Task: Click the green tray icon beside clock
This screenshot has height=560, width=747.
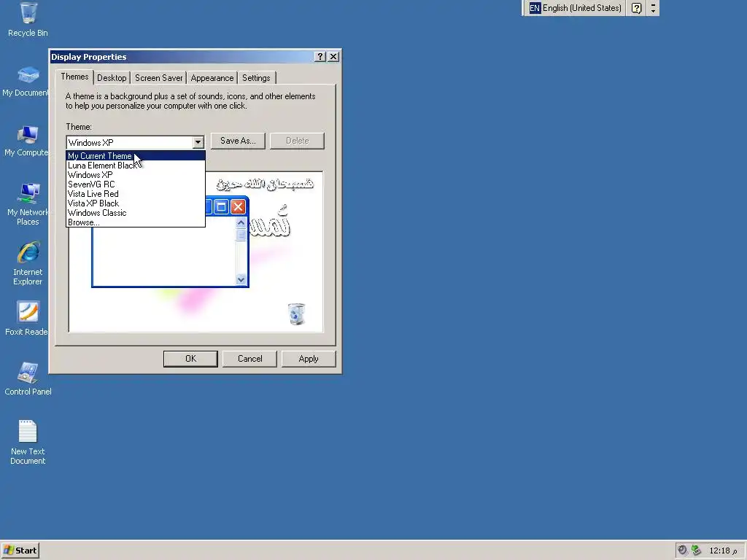Action: (x=697, y=551)
